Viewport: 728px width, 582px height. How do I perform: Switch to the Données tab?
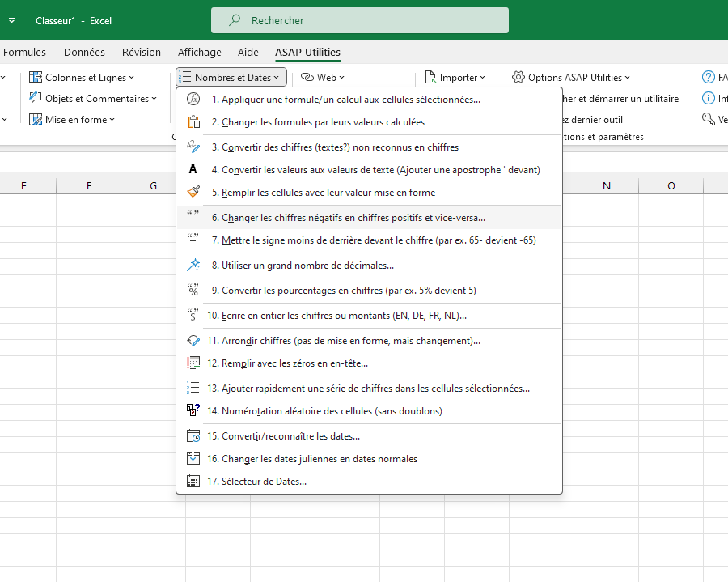pos(84,52)
